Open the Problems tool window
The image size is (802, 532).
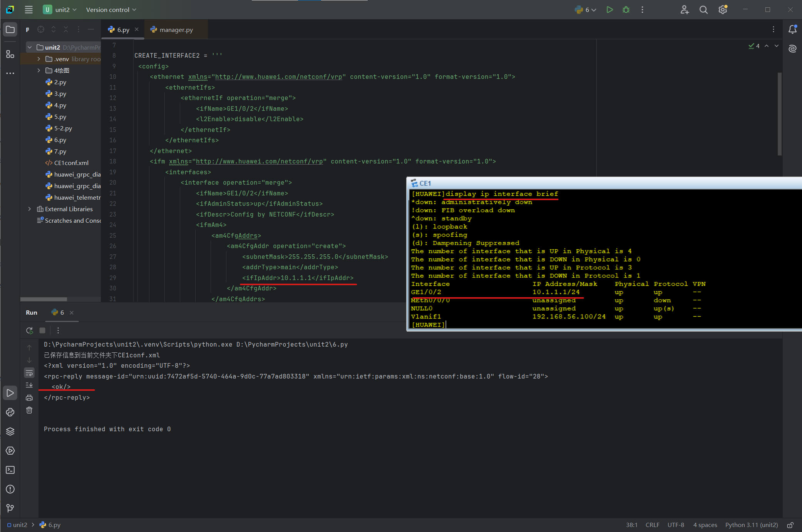tap(10, 489)
